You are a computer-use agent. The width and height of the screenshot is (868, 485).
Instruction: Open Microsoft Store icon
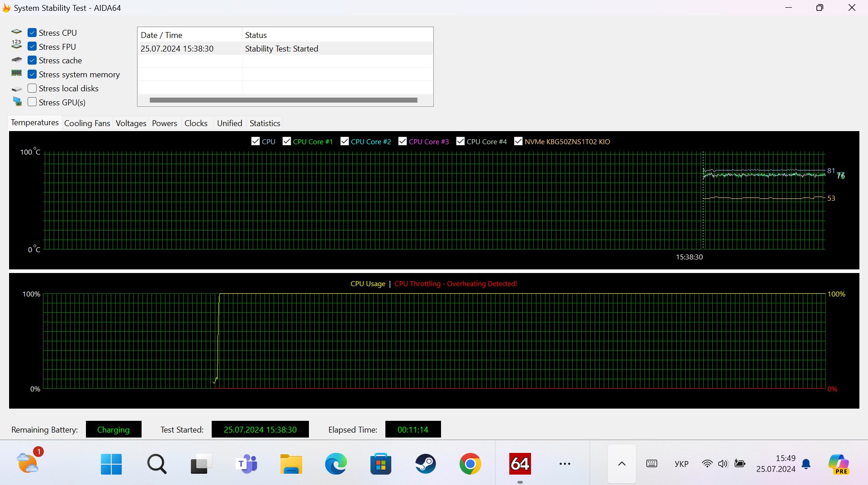pos(380,464)
